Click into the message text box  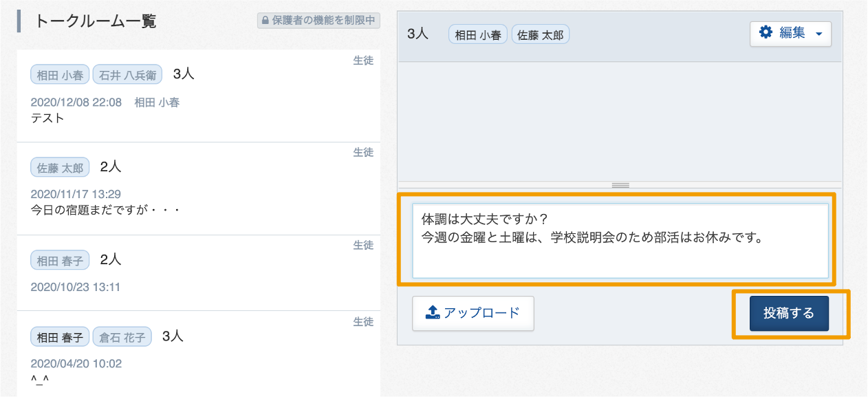coord(620,241)
